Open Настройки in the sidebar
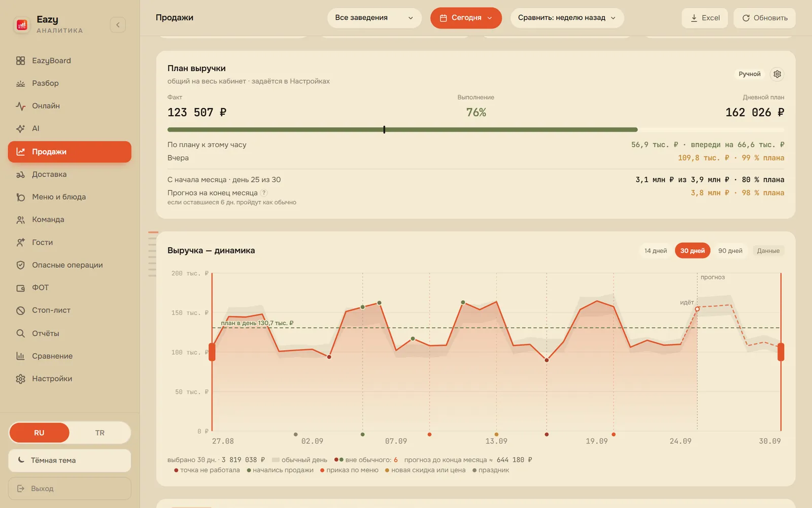 70,379
